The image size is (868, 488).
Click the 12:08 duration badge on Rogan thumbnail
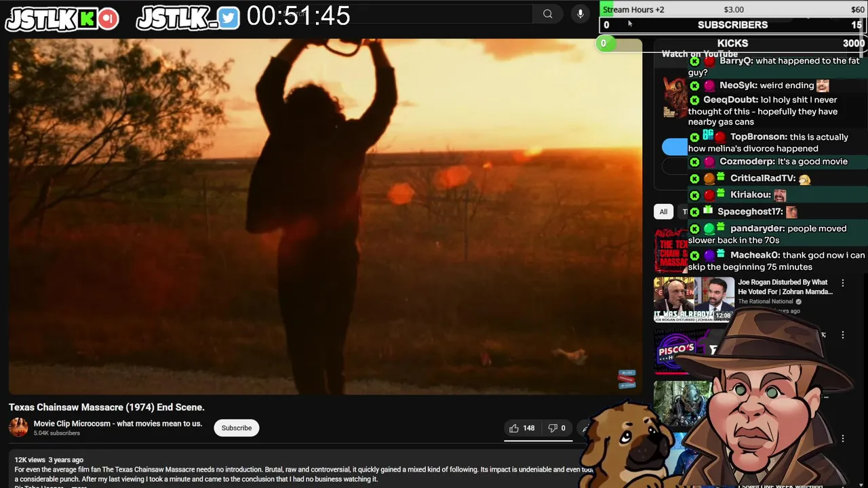coord(722,315)
